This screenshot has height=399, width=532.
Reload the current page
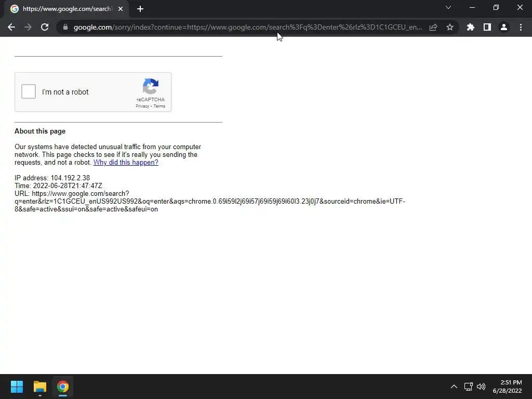point(45,27)
